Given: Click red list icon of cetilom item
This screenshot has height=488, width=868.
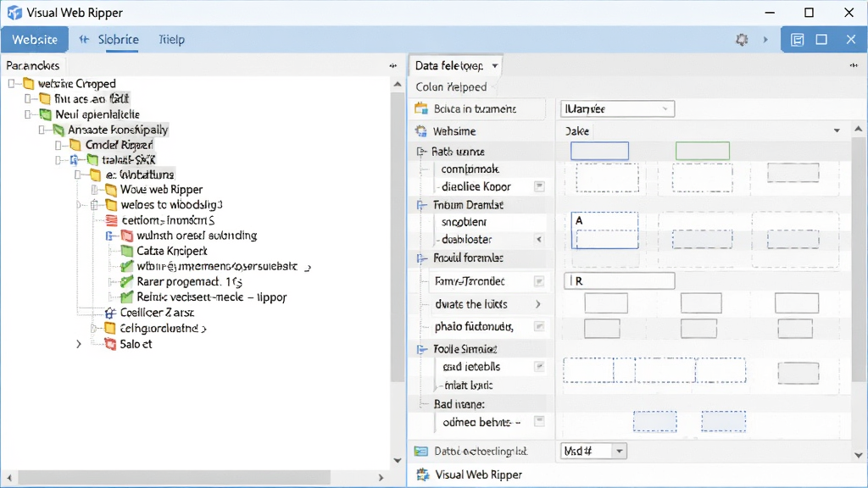Looking at the screenshot, I should click(111, 220).
